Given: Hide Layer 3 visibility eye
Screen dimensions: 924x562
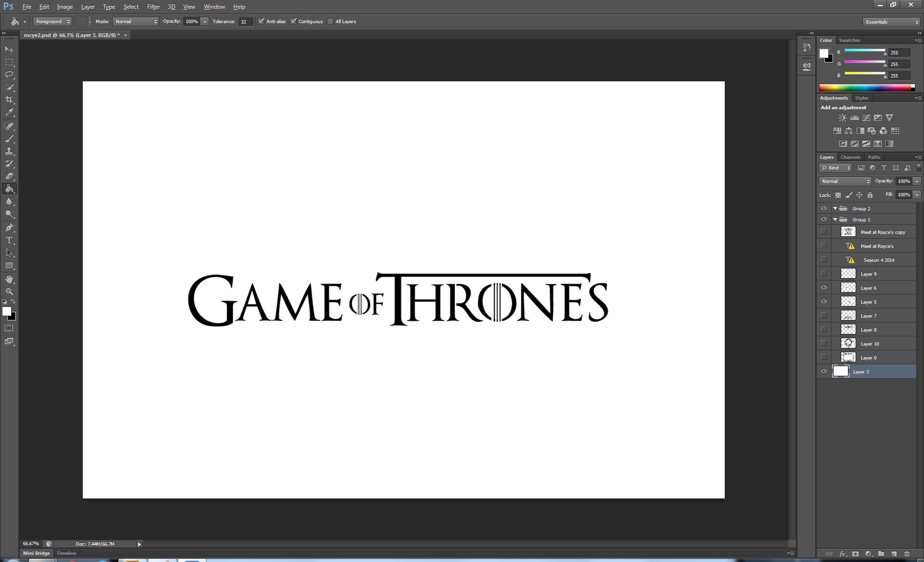Looking at the screenshot, I should (824, 371).
